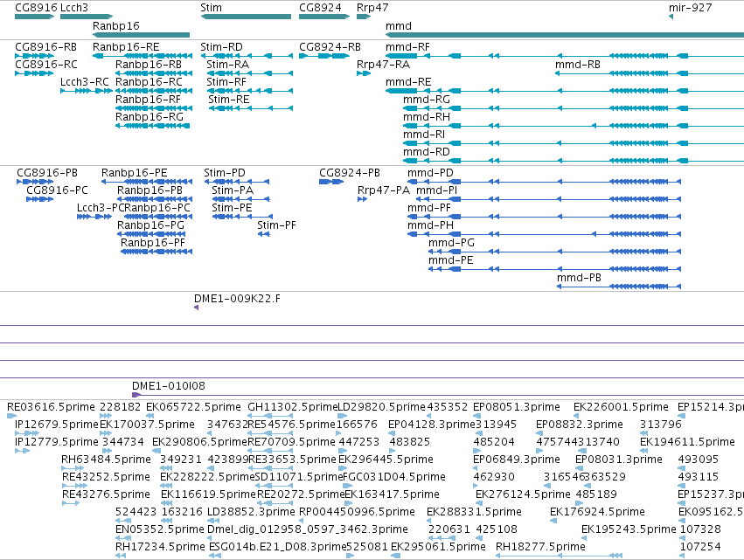Select protein Stim-PF

coord(276,225)
